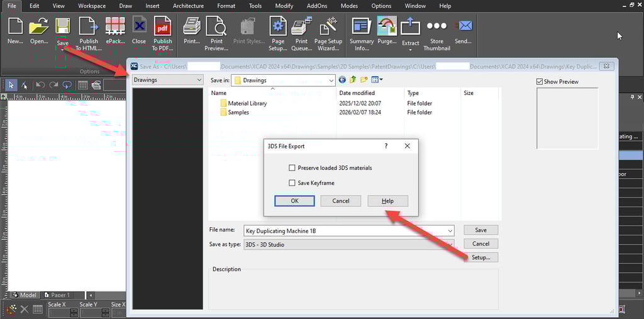The height and width of the screenshot is (319, 644).
Task: Click the Publish To HTML icon
Action: pyautogui.click(x=89, y=26)
